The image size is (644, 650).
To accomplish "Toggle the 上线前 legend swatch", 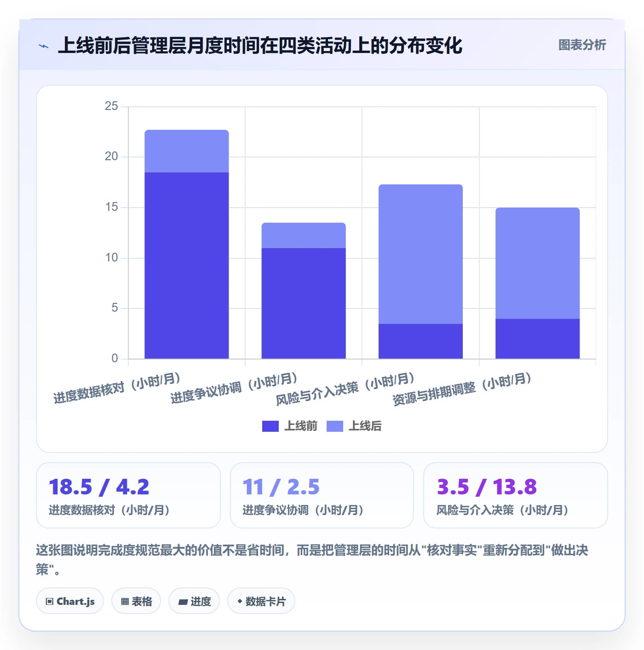I will (270, 426).
